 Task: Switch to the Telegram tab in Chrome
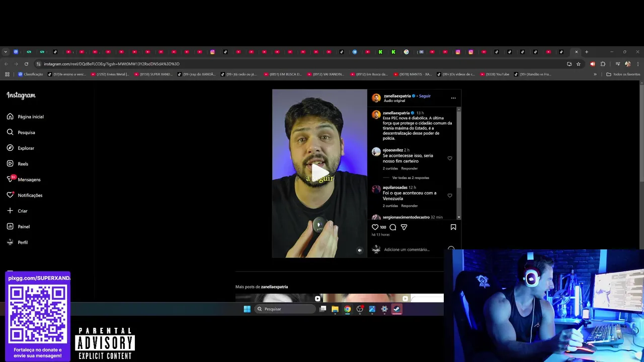coord(355,52)
